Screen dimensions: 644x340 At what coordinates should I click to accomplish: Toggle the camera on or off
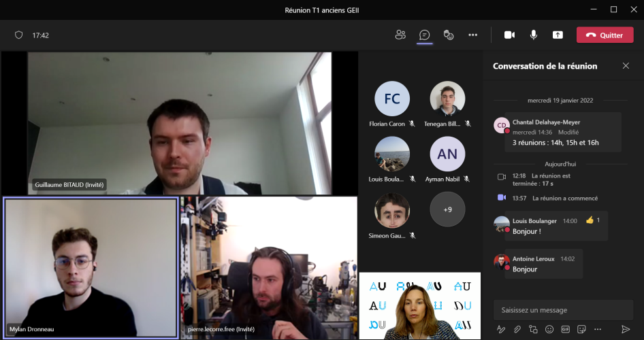[x=509, y=35]
